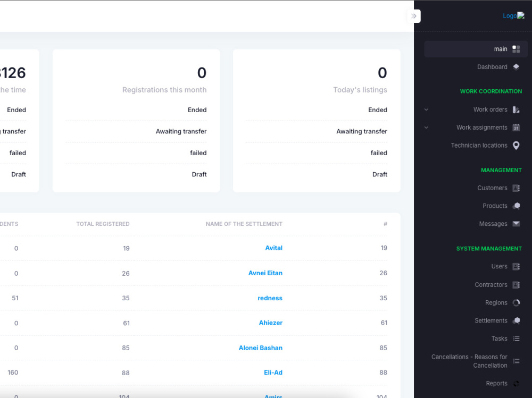Viewport: 532px width, 398px height.
Task: Click the Regions circular icon
Action: [x=516, y=303]
